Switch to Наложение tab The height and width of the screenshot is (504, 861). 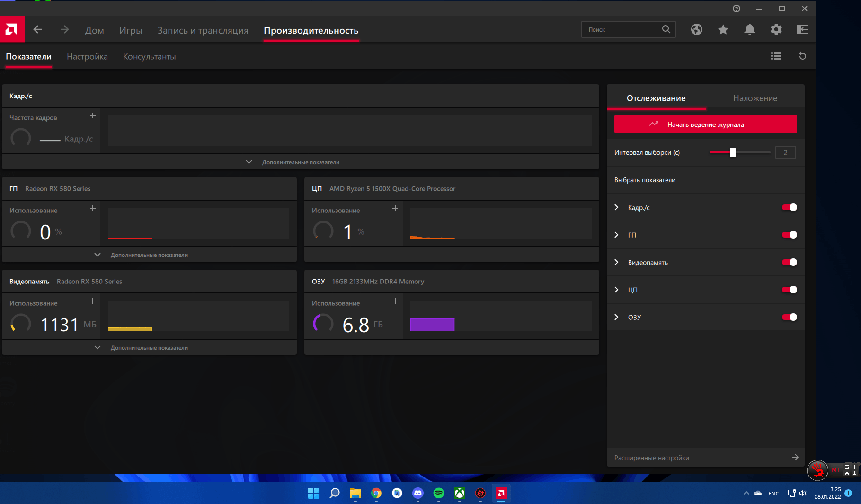click(x=755, y=98)
